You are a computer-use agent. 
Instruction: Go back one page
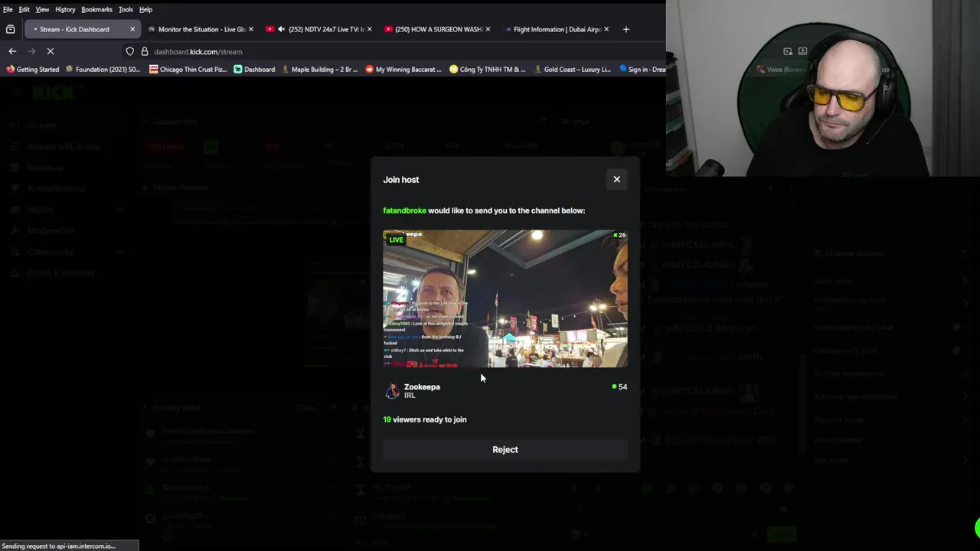[12, 51]
